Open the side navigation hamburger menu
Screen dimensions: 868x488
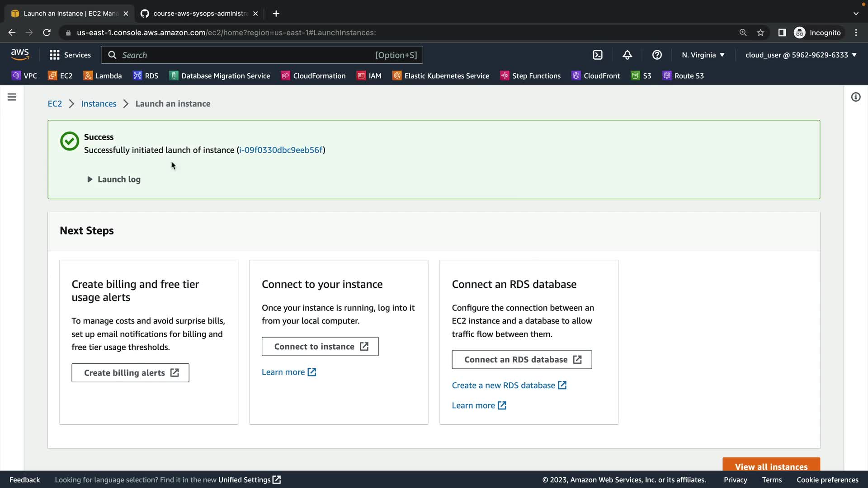tap(12, 97)
